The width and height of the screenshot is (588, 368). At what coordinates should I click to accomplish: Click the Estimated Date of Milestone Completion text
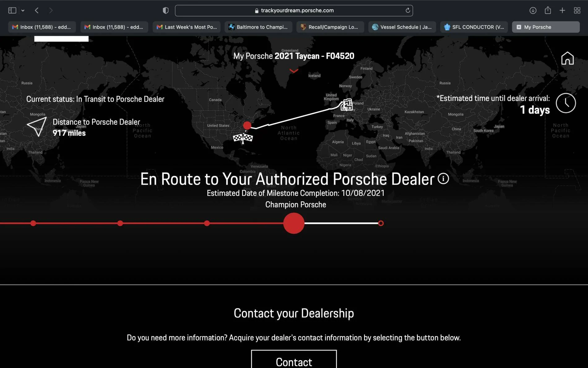[x=296, y=193]
